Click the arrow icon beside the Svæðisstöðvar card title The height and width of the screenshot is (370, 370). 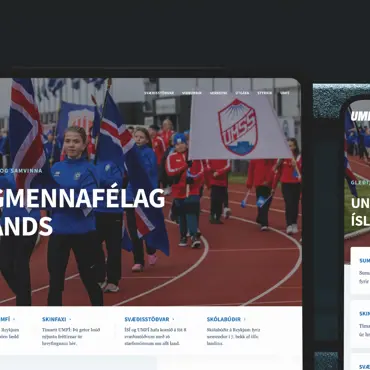[x=173, y=319]
